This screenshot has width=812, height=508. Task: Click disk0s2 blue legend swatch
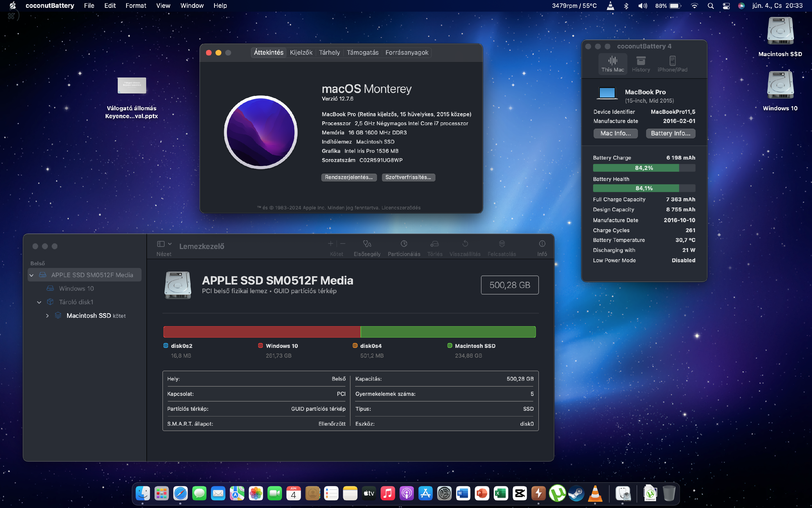click(x=166, y=346)
